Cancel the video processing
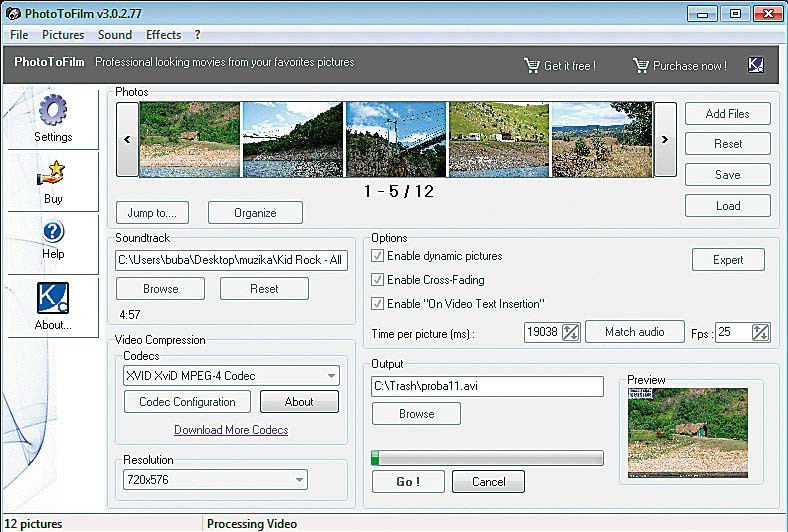 pyautogui.click(x=488, y=481)
